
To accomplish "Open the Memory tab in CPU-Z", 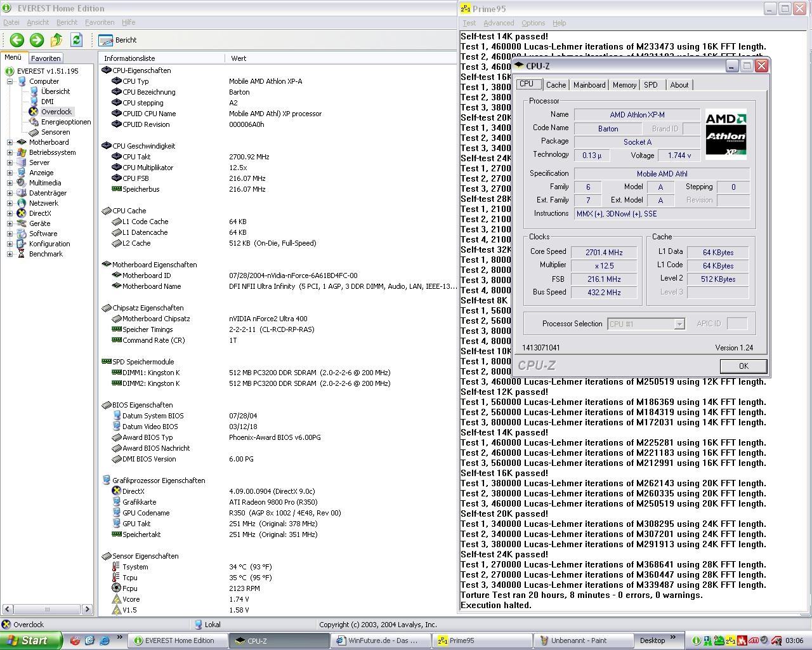I will pos(624,85).
